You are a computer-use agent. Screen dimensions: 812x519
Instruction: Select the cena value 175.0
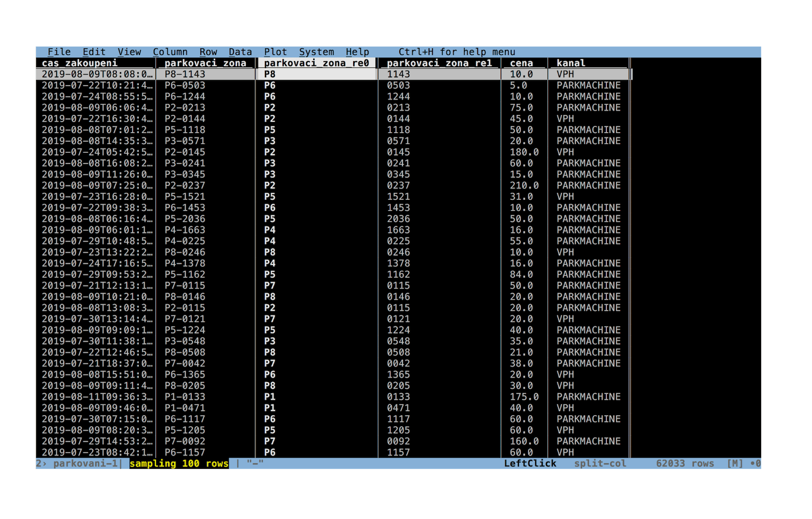[x=524, y=397]
